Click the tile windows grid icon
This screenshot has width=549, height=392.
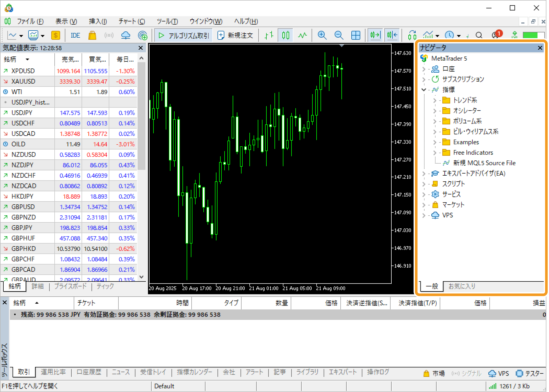tap(356, 35)
